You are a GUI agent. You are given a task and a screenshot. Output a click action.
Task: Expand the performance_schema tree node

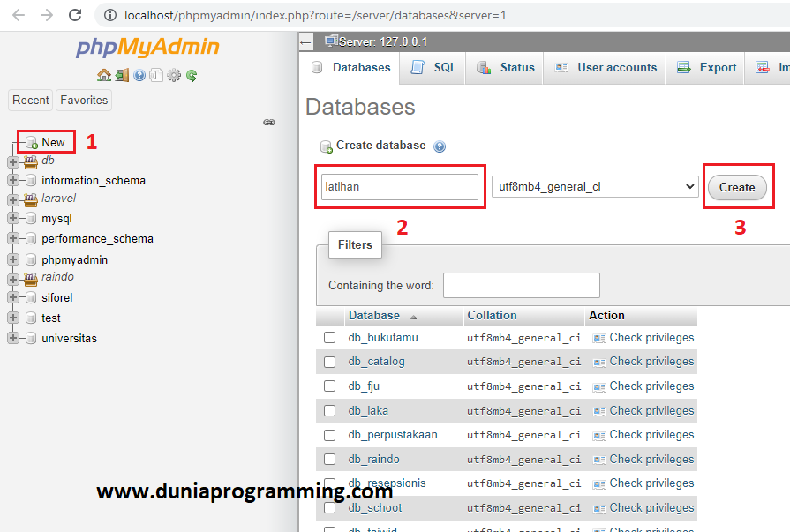point(13,238)
